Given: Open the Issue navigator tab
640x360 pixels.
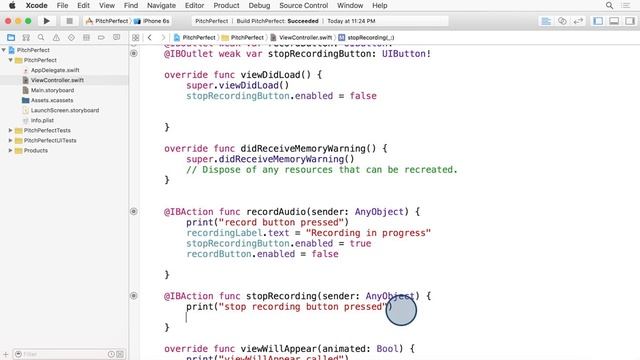Looking at the screenshot, I should click(56, 38).
